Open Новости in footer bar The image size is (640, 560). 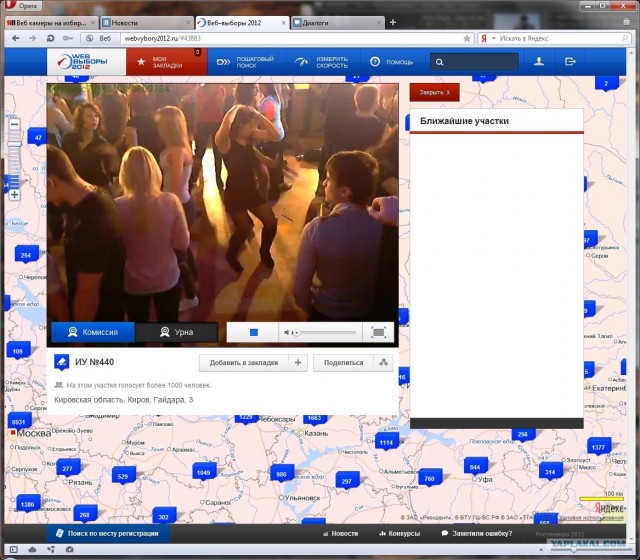(340, 533)
